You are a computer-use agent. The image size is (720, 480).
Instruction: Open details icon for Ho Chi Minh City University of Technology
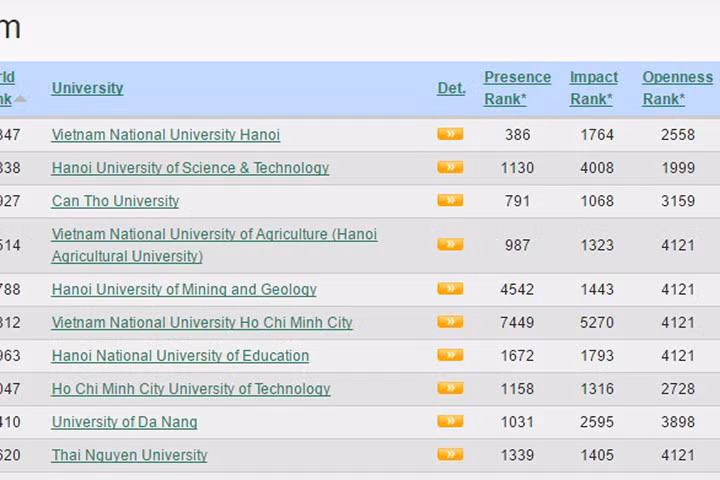pyautogui.click(x=450, y=388)
